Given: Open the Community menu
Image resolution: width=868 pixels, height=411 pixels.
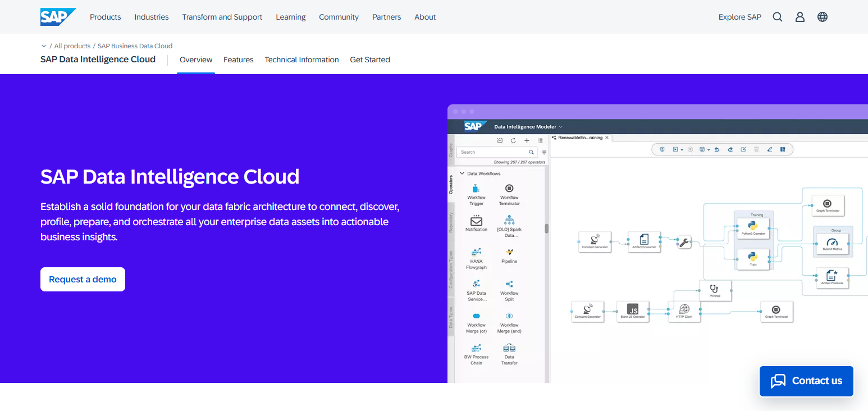Looking at the screenshot, I should coord(339,17).
